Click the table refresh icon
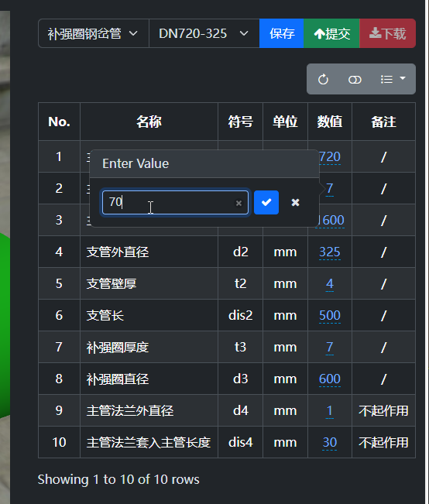 click(323, 79)
